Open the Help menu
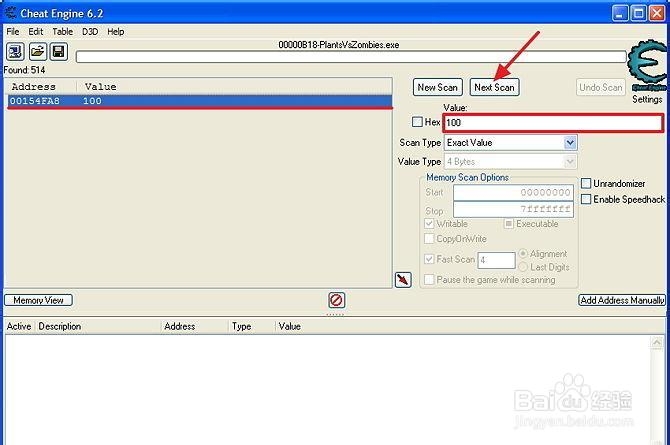Screen dimensions: 670x445 pos(115,32)
